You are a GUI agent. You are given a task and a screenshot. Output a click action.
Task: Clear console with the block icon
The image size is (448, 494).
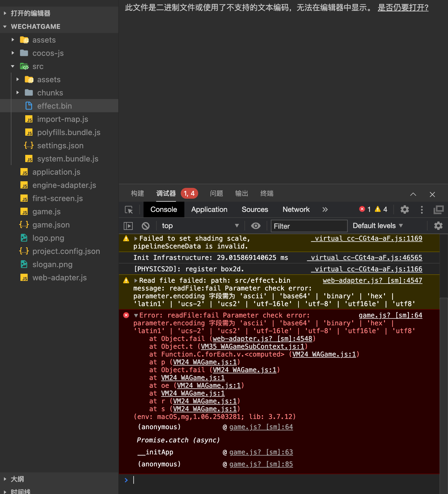point(146,226)
